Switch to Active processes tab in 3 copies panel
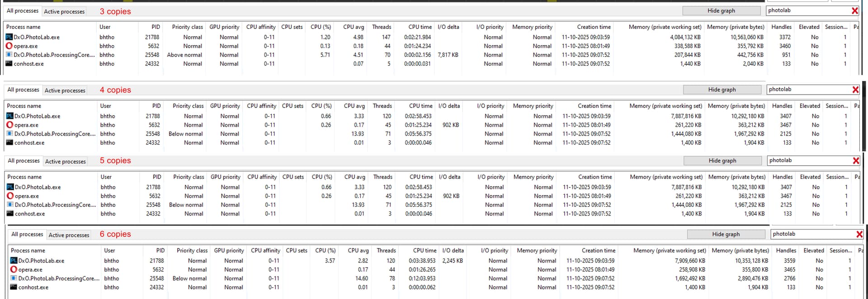The height and width of the screenshot is (299, 868). coord(64,11)
